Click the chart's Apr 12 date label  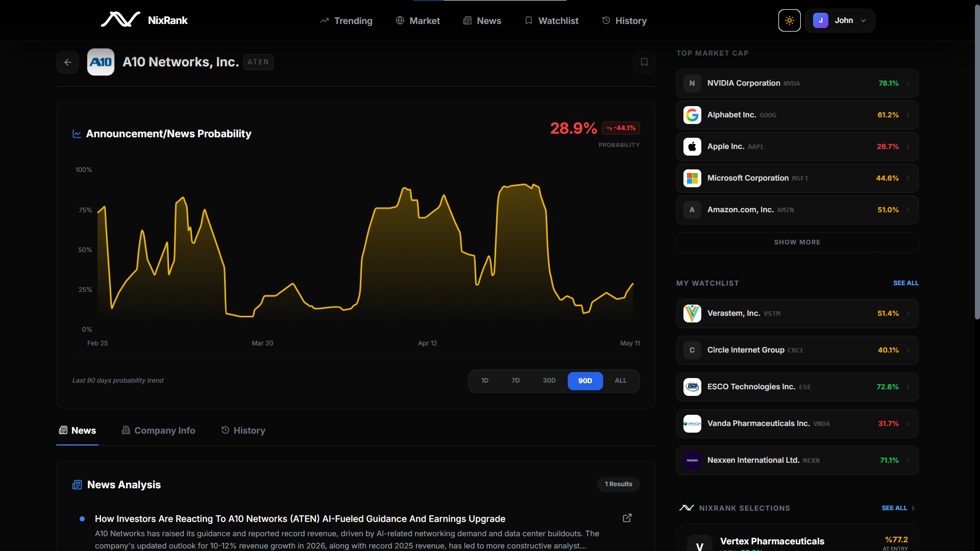pos(428,343)
